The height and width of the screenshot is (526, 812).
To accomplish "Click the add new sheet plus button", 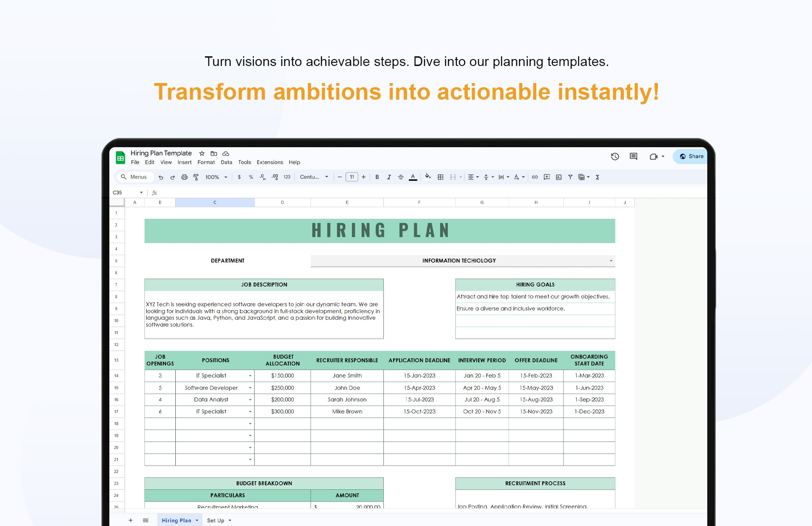I will coord(131,520).
